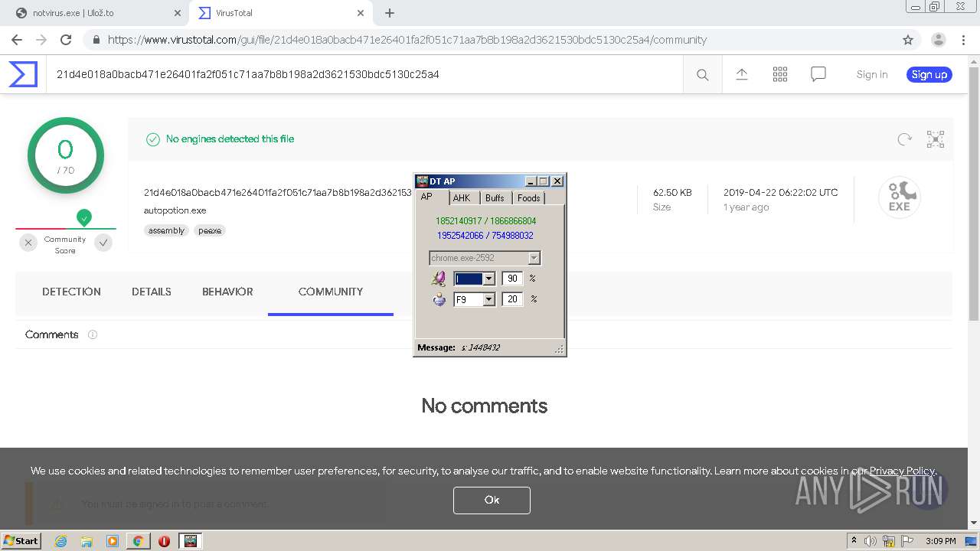
Task: Click the Sign up button
Action: tap(929, 74)
